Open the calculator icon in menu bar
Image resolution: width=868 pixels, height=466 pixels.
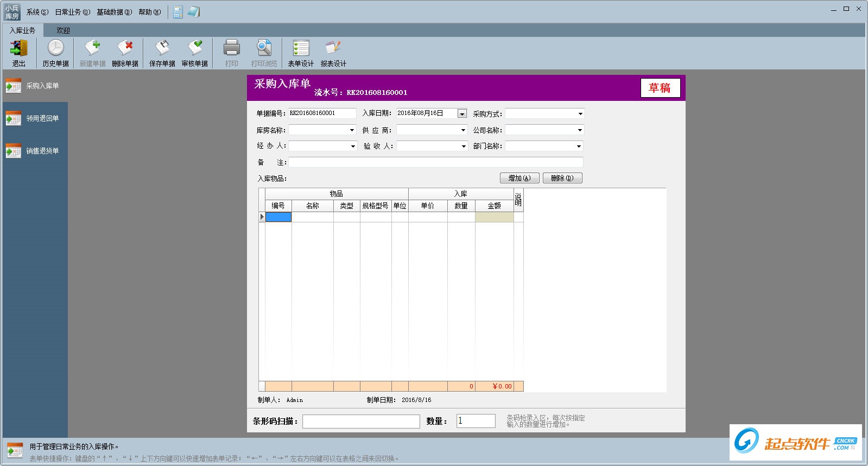[x=178, y=12]
